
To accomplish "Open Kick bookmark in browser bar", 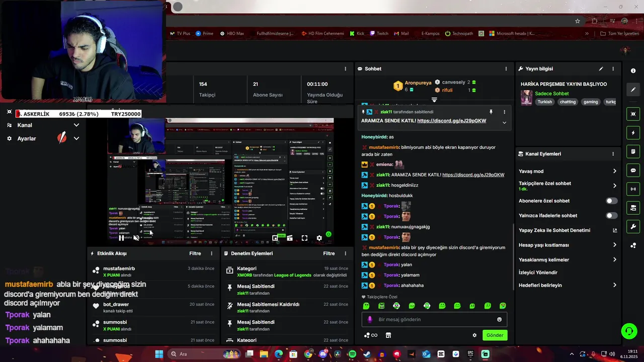I will (357, 34).
